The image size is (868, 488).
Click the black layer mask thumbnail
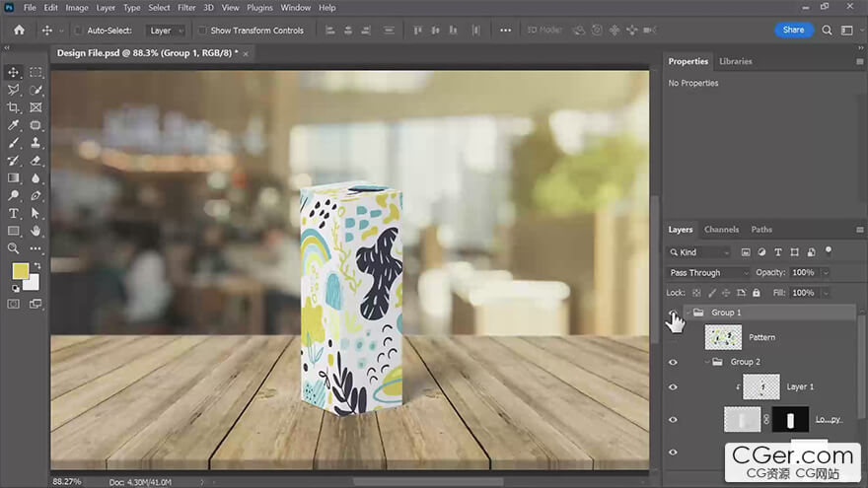pos(790,419)
